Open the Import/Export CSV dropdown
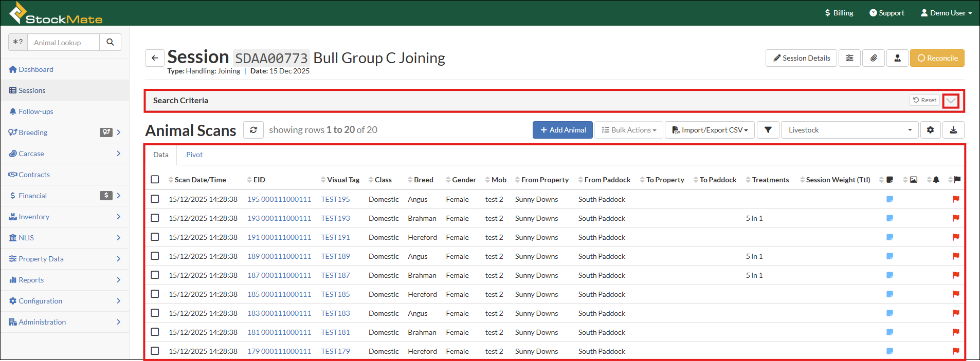Viewport: 980px width, 361px height. pos(710,130)
